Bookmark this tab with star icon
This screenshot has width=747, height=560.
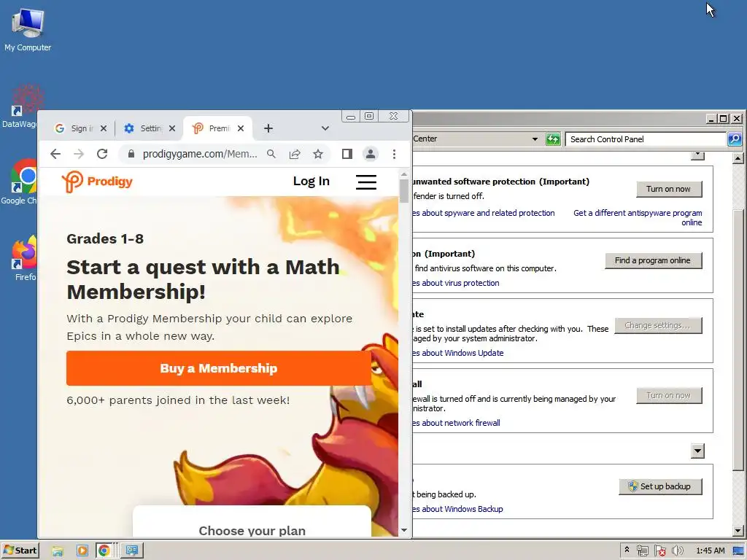318,154
